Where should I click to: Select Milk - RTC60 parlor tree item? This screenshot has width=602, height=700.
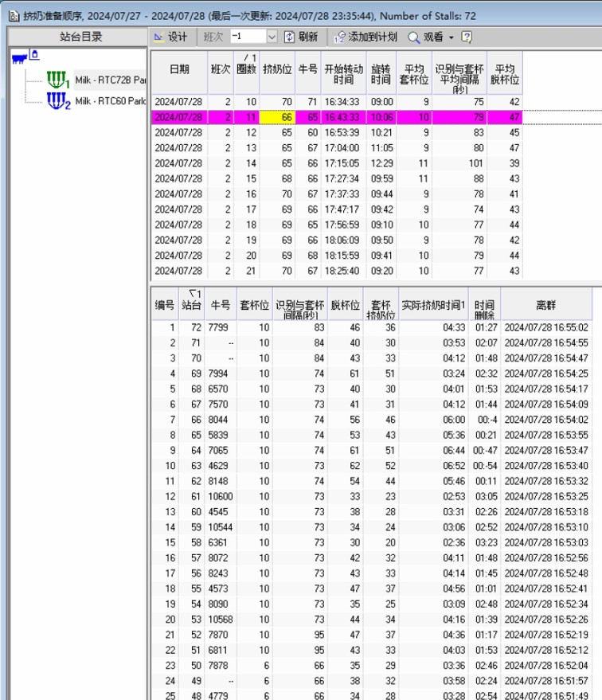pos(110,101)
